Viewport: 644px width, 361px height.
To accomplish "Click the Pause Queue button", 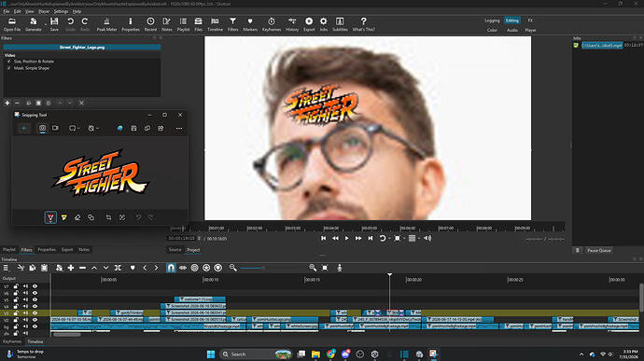I will pyautogui.click(x=599, y=250).
